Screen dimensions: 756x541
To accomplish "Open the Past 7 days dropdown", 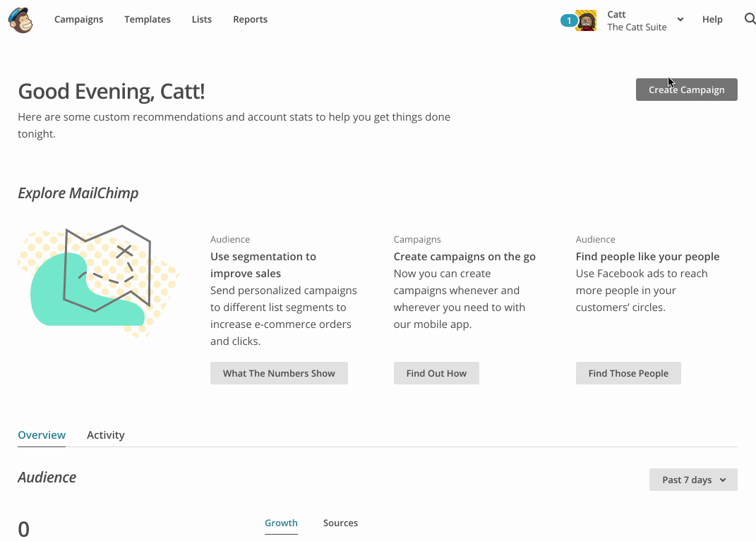I will [693, 480].
